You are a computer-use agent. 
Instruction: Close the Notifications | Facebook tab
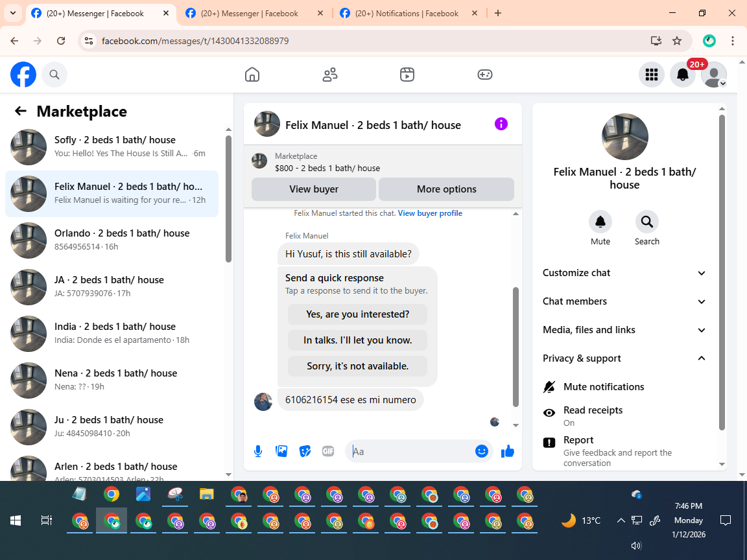(475, 14)
